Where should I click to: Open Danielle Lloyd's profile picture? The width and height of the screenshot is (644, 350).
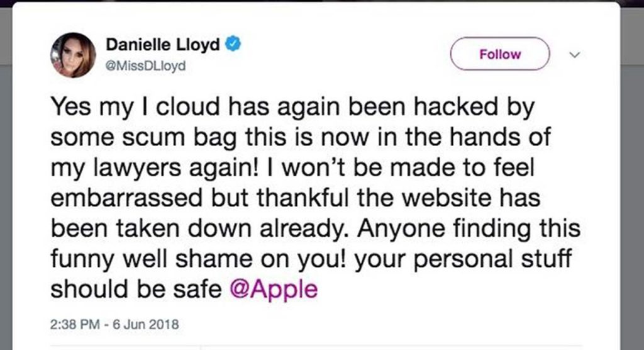73,55
